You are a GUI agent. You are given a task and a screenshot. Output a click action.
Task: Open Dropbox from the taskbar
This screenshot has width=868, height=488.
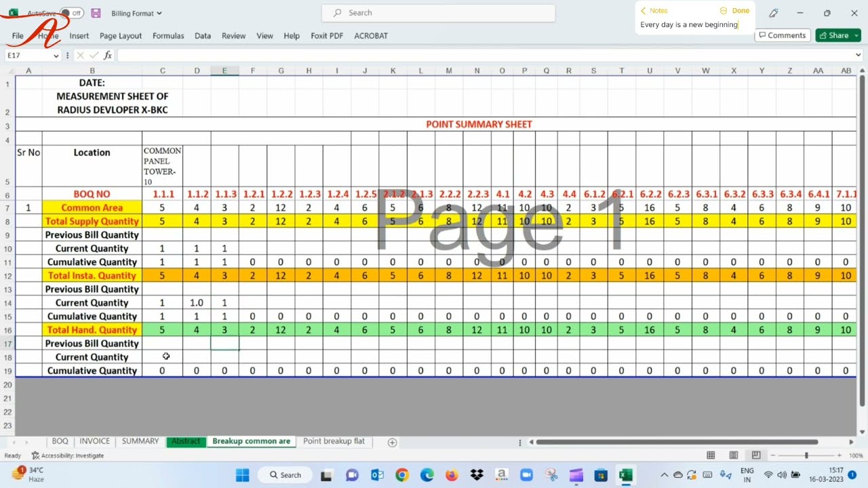[476, 475]
